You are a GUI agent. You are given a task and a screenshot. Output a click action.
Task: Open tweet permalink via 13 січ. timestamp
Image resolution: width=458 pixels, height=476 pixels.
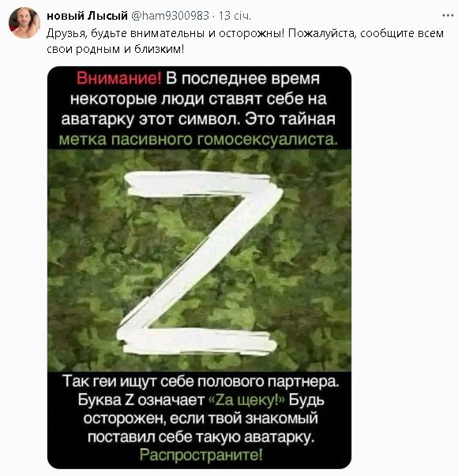point(235,16)
